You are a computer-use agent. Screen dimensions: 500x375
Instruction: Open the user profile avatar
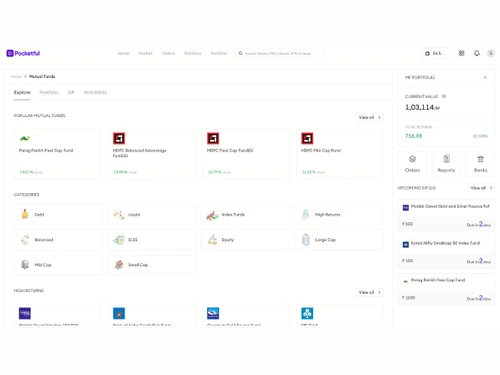tap(491, 53)
